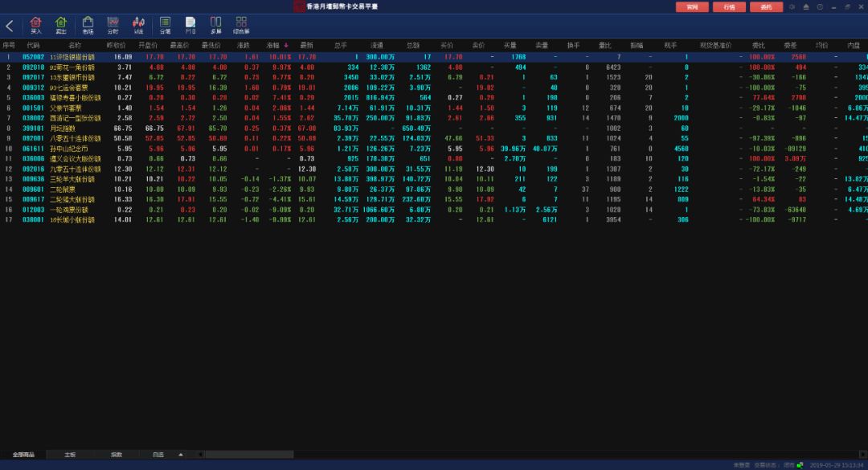Click the red 委托 button
This screenshot has width=868, height=470.
coord(766,7)
